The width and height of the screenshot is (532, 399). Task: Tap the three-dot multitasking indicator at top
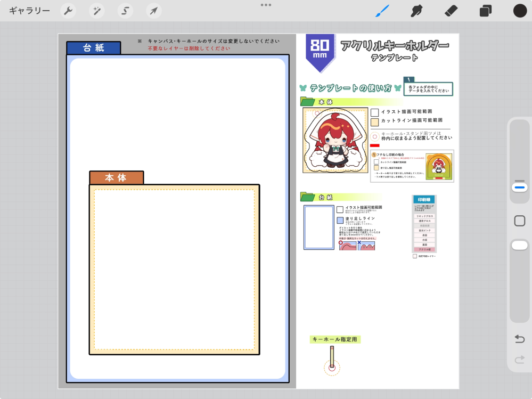(266, 5)
